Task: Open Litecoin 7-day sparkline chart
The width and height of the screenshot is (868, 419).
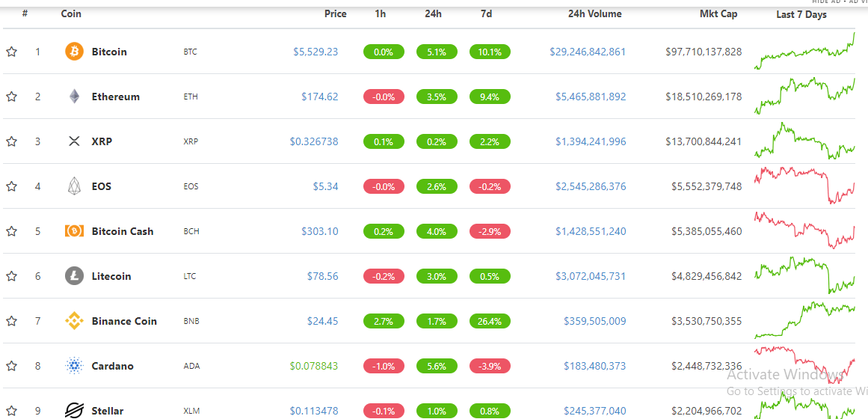Action: [x=804, y=275]
